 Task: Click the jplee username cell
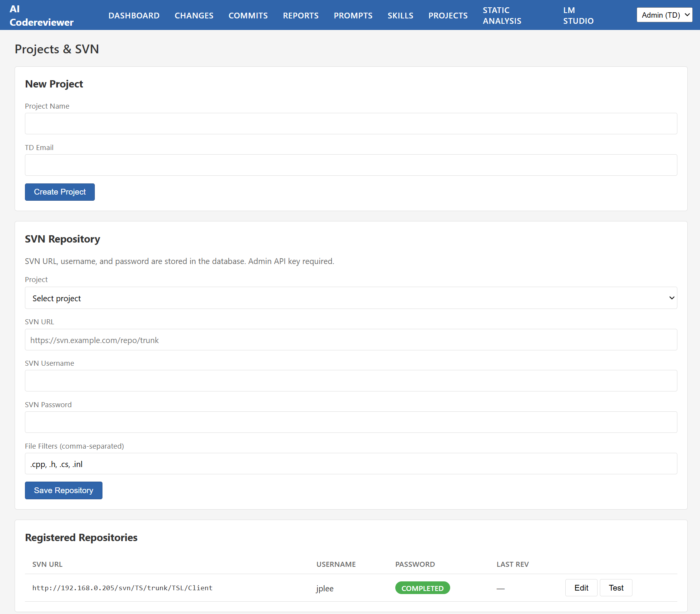pos(325,588)
